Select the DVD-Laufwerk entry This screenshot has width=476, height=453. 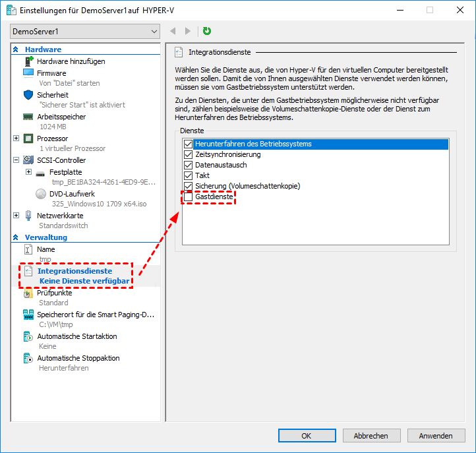(72, 194)
